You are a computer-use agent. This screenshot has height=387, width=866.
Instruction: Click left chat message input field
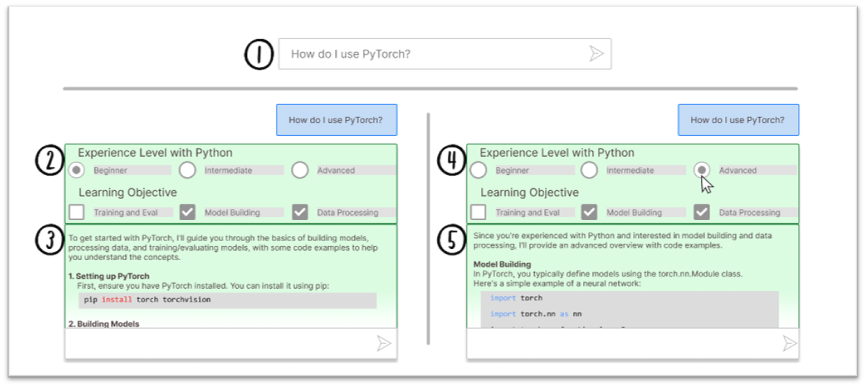point(231,343)
